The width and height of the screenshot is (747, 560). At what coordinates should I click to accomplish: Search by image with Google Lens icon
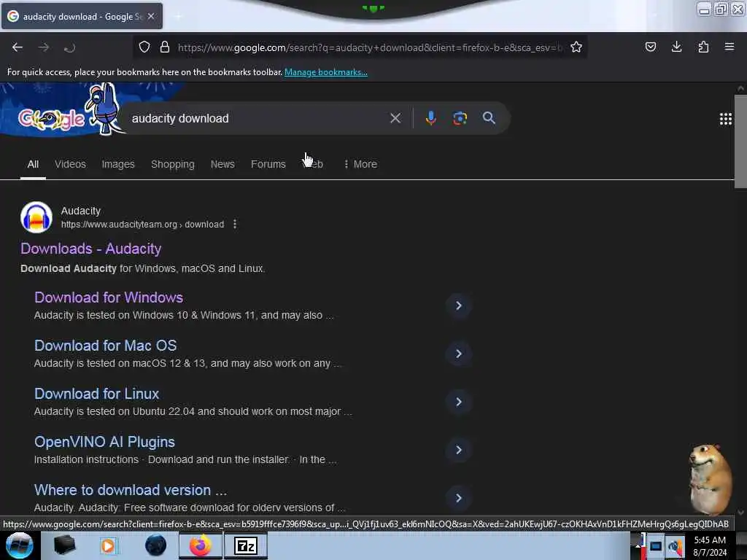tap(460, 118)
